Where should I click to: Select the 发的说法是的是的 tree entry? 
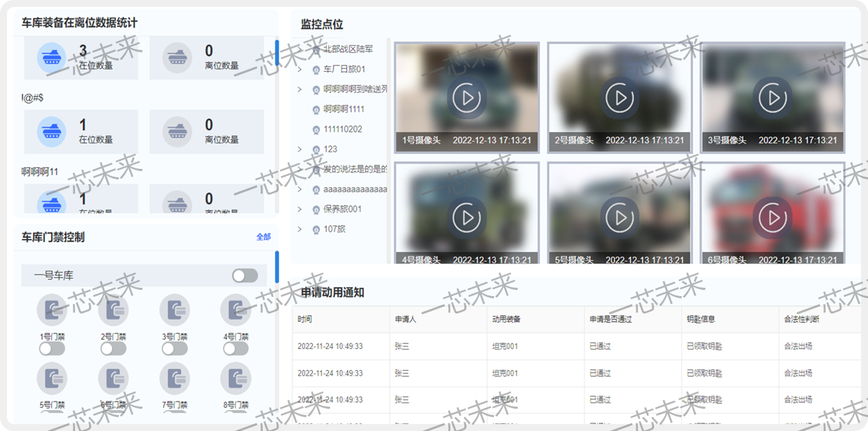click(355, 169)
